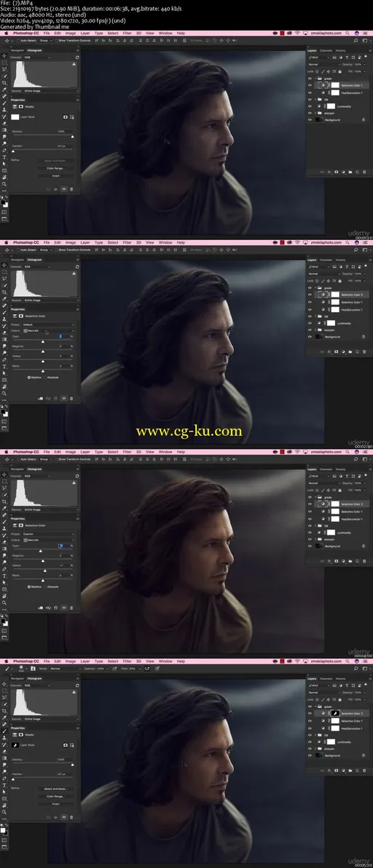Switch to the Channels tab in the first frame
Image resolution: width=373 pixels, height=868 pixels.
pos(326,51)
